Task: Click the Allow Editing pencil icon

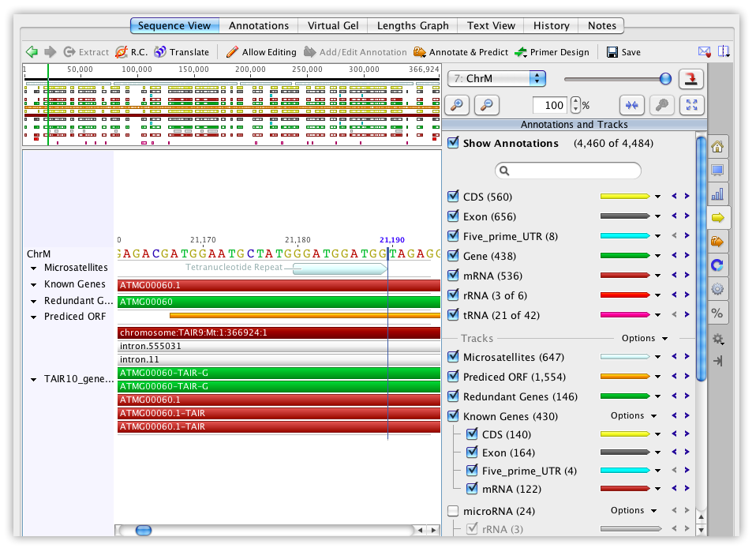Action: point(232,51)
